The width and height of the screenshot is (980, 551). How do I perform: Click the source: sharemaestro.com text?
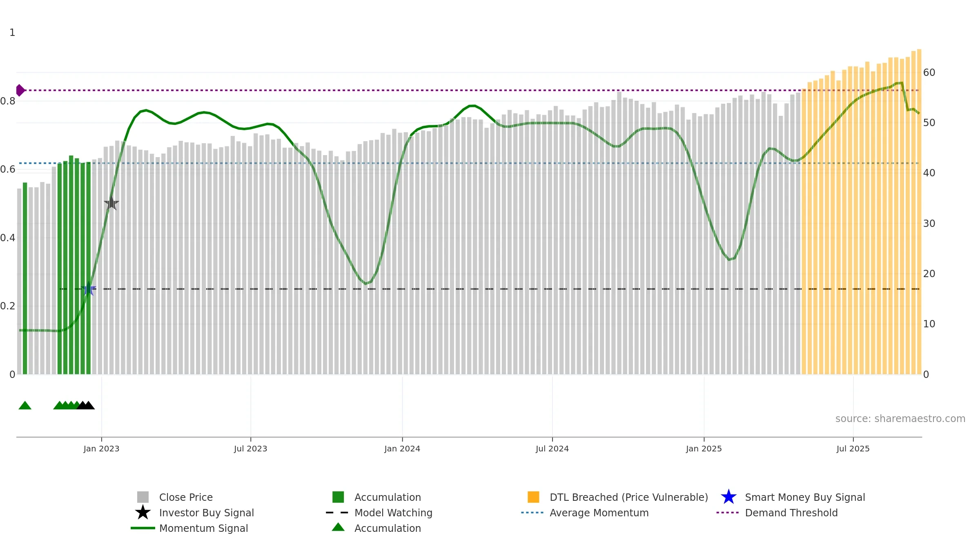[900, 419]
